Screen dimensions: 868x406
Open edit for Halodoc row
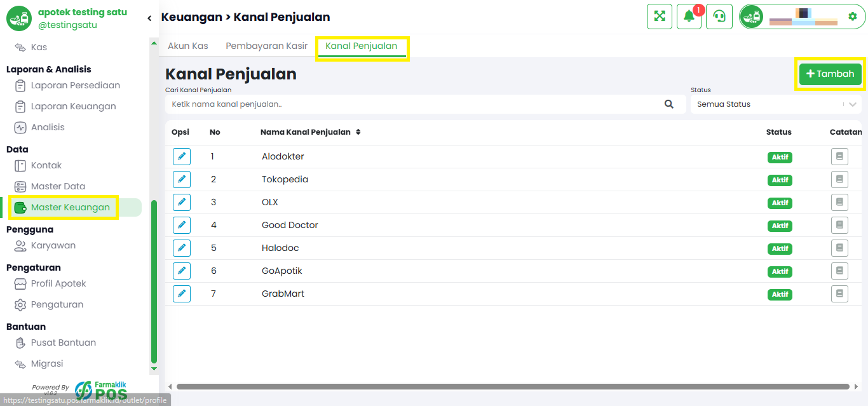coord(182,248)
